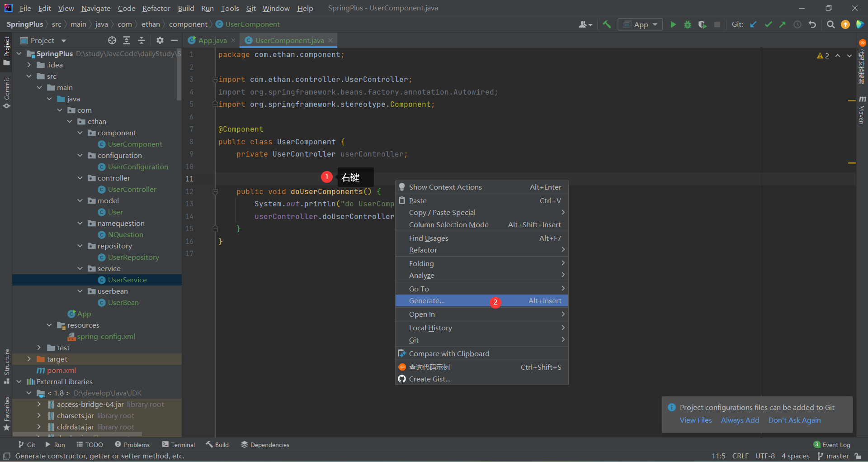The height and width of the screenshot is (462, 868).
Task: Open Refactor submenu in context menu
Action: 481,250
